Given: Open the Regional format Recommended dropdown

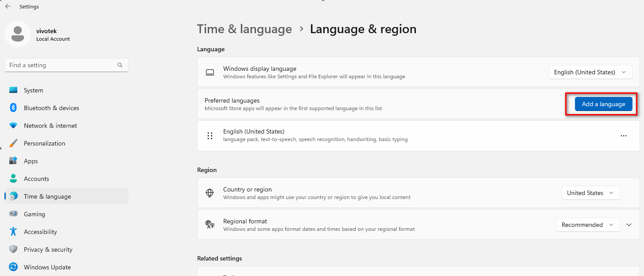Looking at the screenshot, I should click(587, 225).
